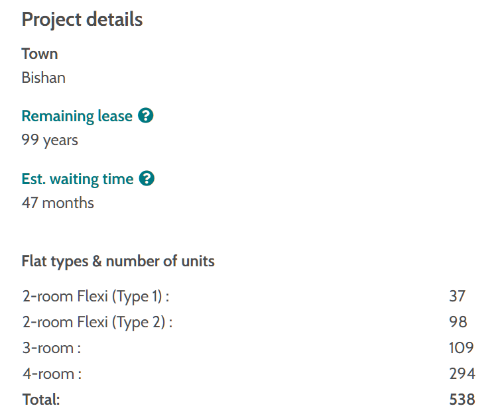Select the 4-room row label
Viewport: 504px width, 420px height.
tap(52, 374)
